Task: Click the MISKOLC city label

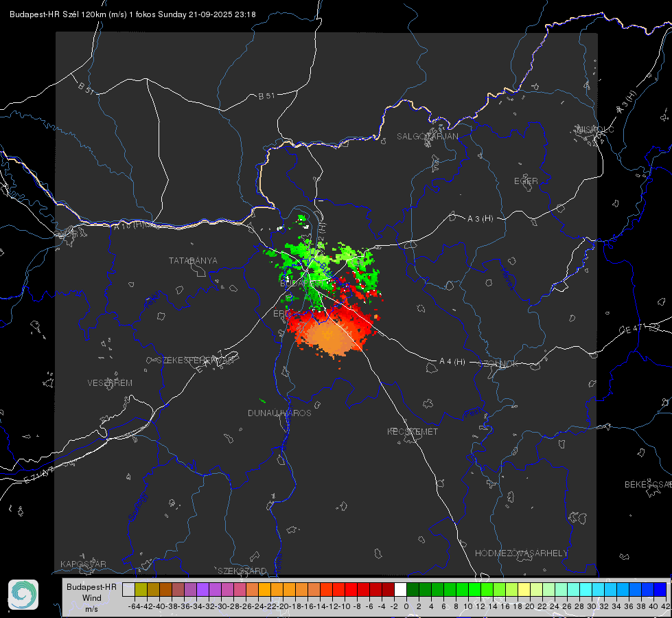Action: 595,129
